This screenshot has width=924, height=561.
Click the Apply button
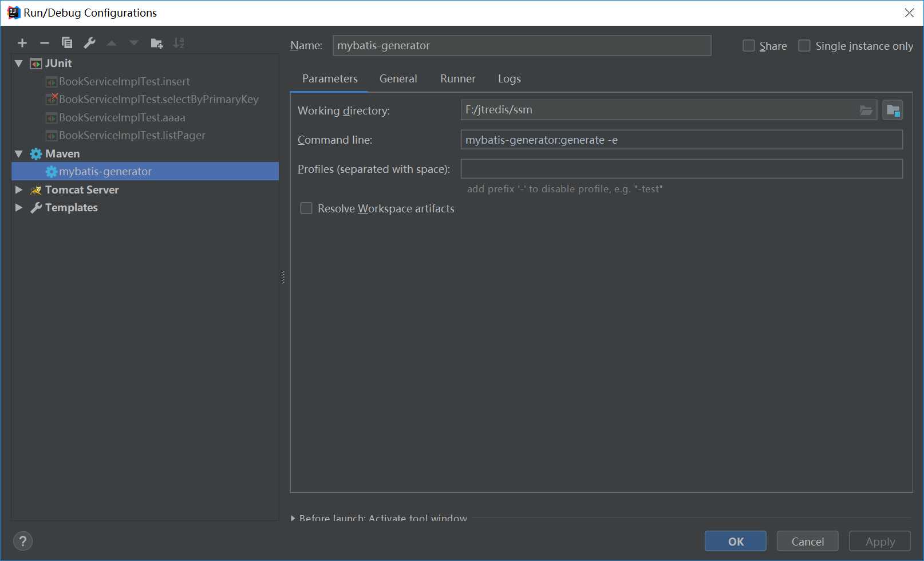880,541
